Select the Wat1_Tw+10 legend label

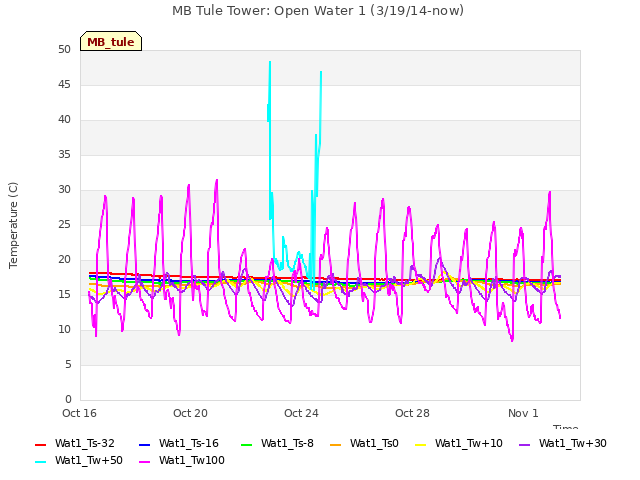point(469,444)
